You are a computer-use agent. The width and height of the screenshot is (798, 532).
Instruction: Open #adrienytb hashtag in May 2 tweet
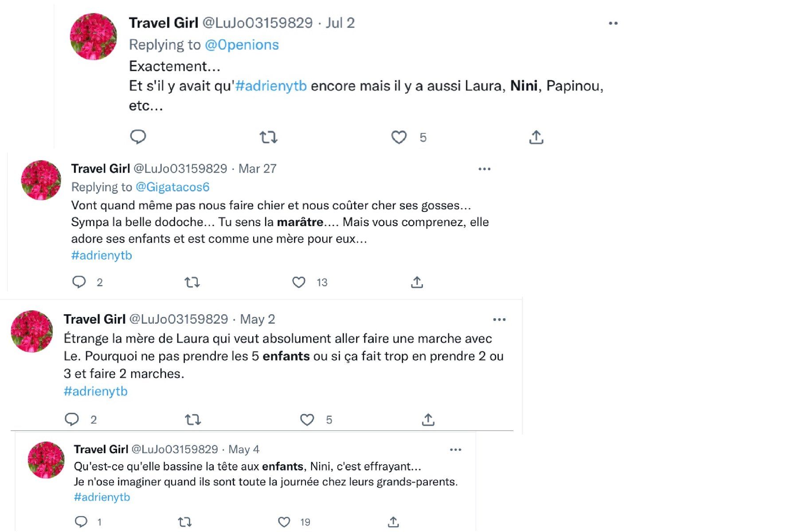tap(96, 391)
